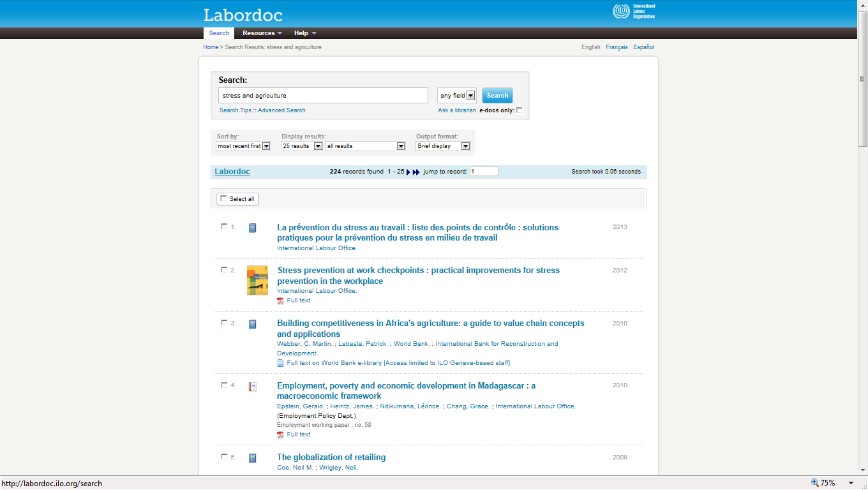Switch language to Français
The image size is (868, 490).
[x=617, y=47]
